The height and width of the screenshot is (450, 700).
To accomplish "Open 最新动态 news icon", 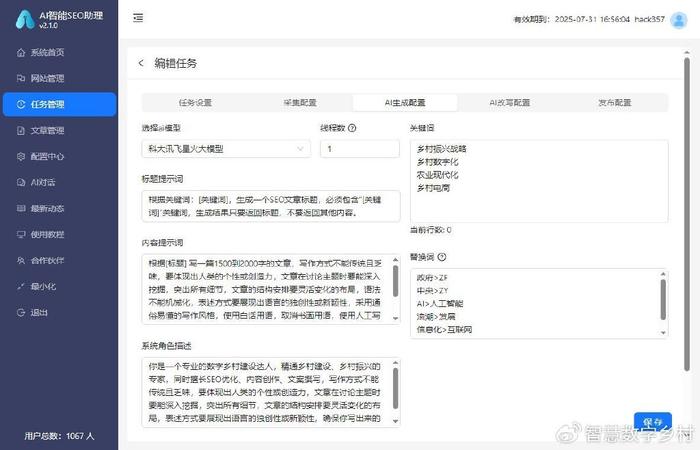I will (x=21, y=208).
